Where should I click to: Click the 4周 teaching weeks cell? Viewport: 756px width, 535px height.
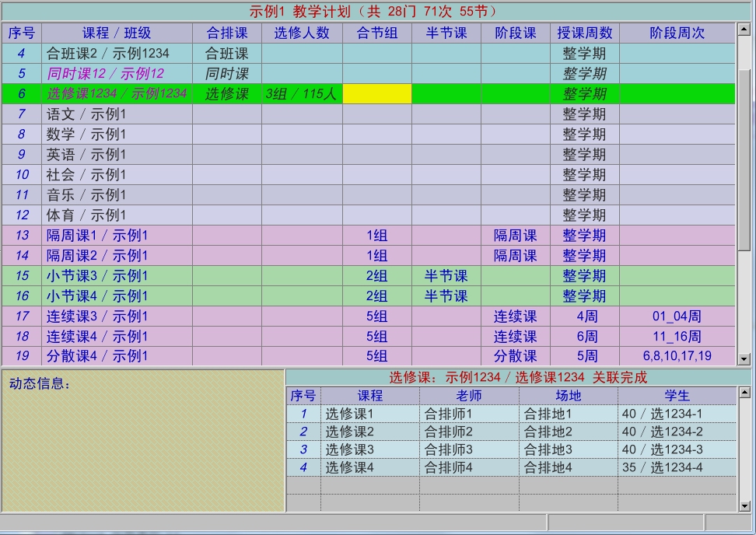point(585,316)
